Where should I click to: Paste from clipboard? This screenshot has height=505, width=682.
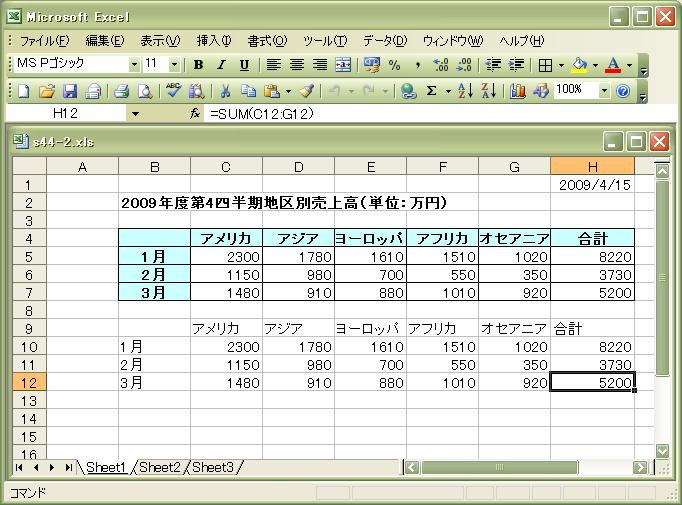(272, 91)
